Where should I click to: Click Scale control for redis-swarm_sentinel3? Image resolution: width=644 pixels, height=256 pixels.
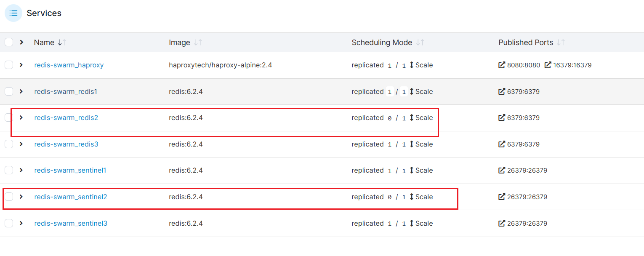pyautogui.click(x=421, y=223)
